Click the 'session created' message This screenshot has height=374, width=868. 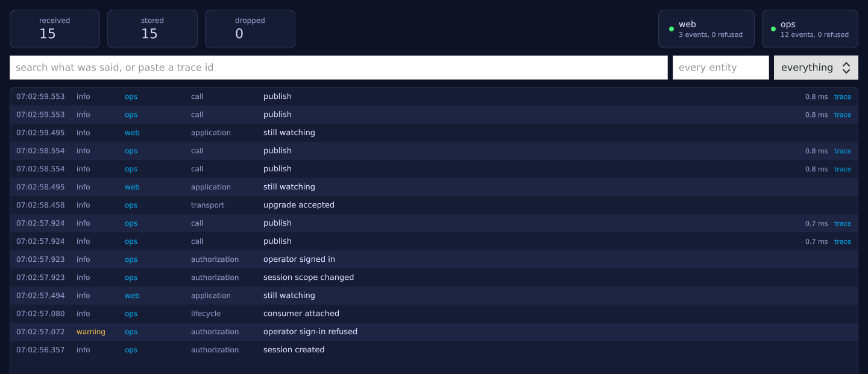294,350
